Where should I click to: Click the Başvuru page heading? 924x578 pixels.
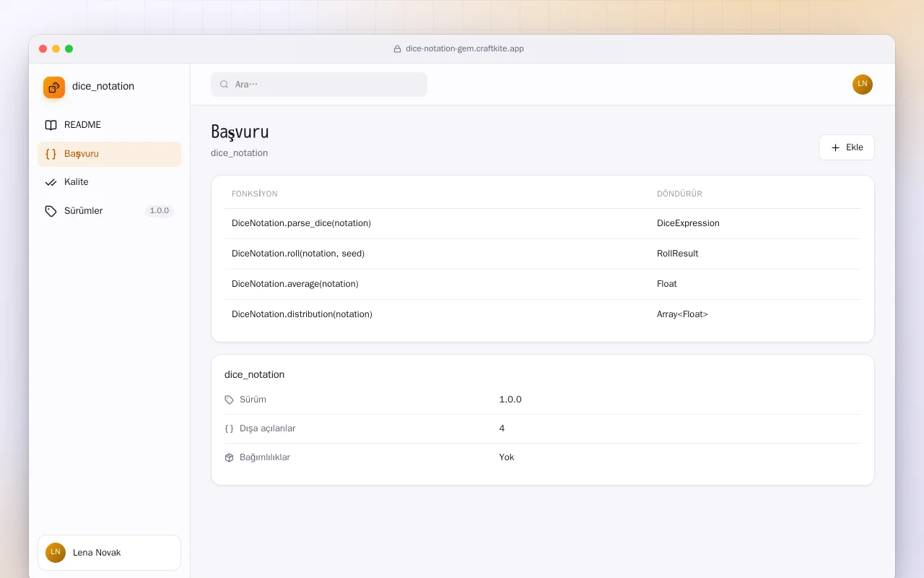coord(240,131)
